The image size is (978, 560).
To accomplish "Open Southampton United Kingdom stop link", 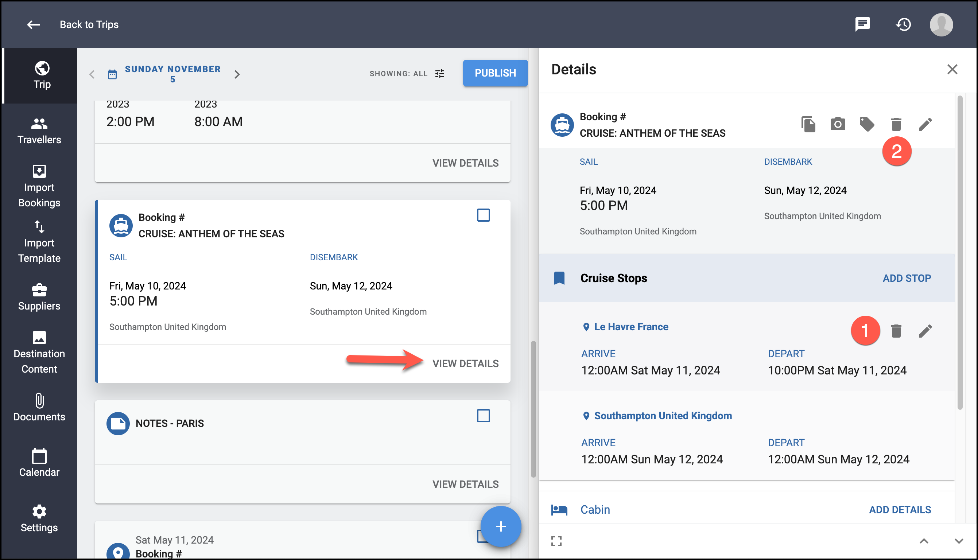I will pyautogui.click(x=663, y=416).
